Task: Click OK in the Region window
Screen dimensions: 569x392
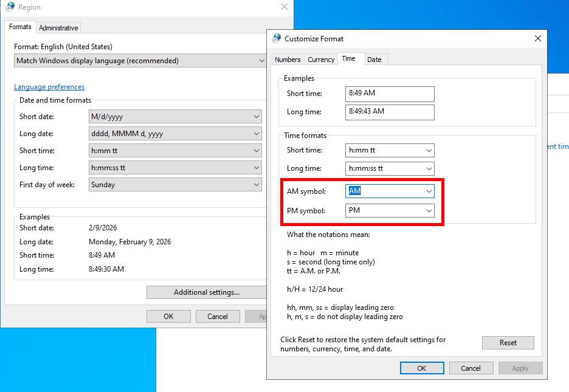Action: (x=168, y=317)
